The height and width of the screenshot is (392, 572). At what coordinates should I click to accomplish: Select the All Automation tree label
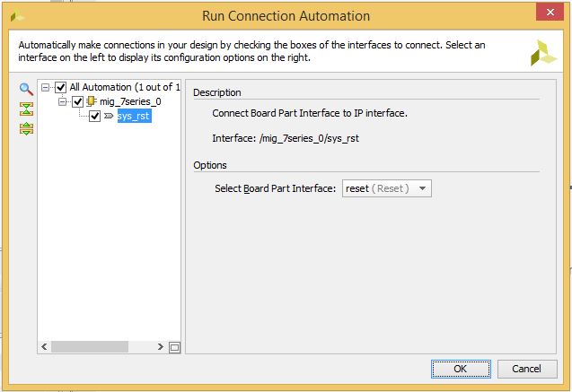click(125, 87)
